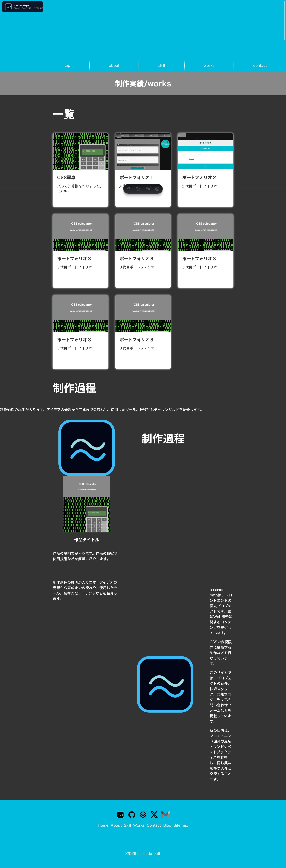286x868 pixels.
Task: Click the 制作実績/works page heading
Action: [x=143, y=84]
